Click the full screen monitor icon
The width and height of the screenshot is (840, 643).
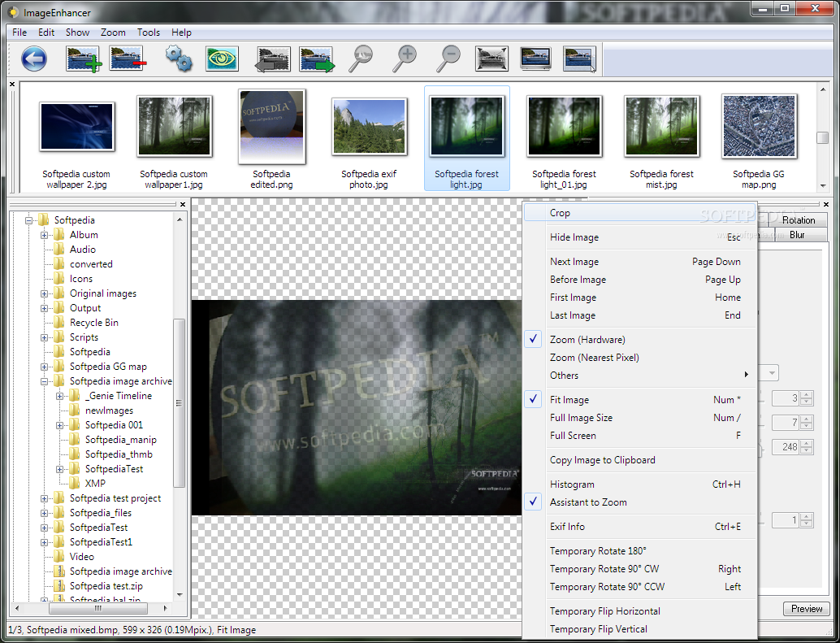click(x=535, y=59)
